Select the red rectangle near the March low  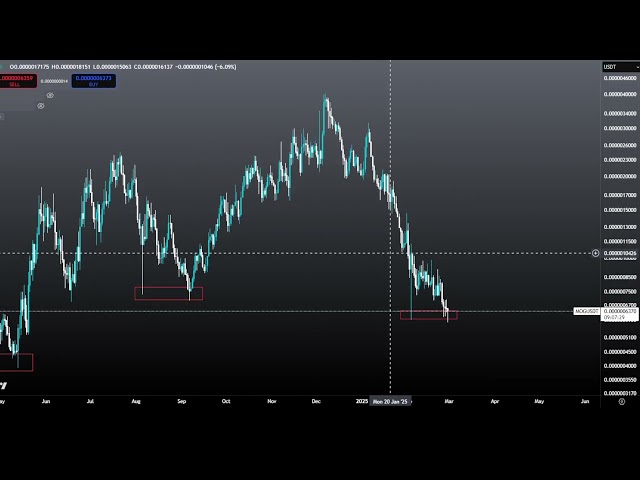tap(428, 315)
